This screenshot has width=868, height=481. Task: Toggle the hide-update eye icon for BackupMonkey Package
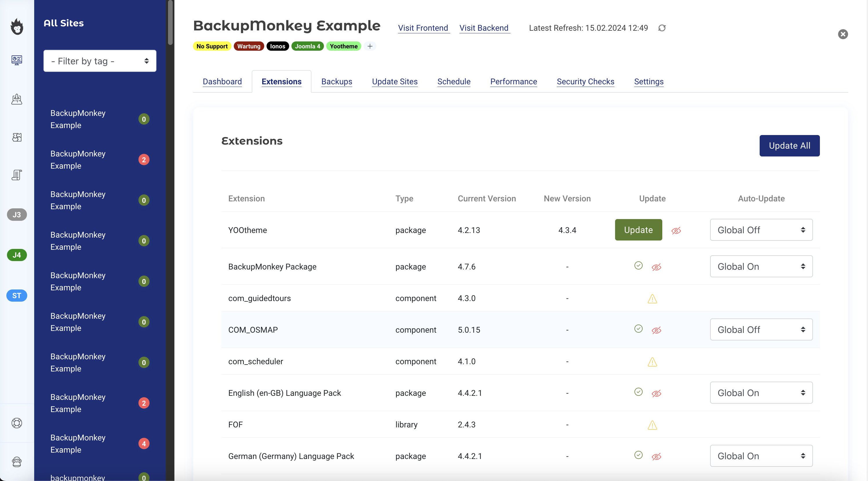pyautogui.click(x=657, y=267)
